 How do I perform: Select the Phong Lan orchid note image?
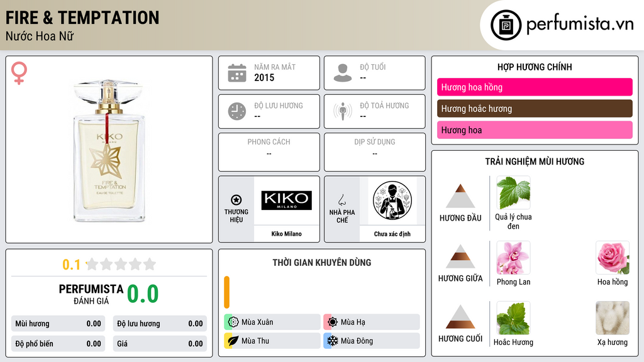click(x=513, y=258)
